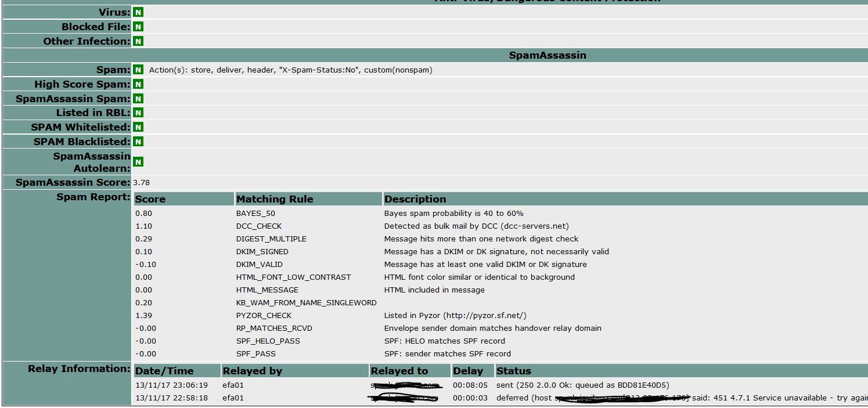The height and width of the screenshot is (408, 868).
Task: Select the DIGEST_MULTIPLE rule name
Action: (x=271, y=239)
